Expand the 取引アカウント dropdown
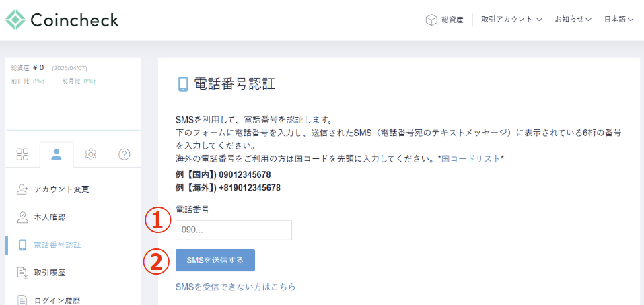The height and width of the screenshot is (305, 644). pos(511,20)
